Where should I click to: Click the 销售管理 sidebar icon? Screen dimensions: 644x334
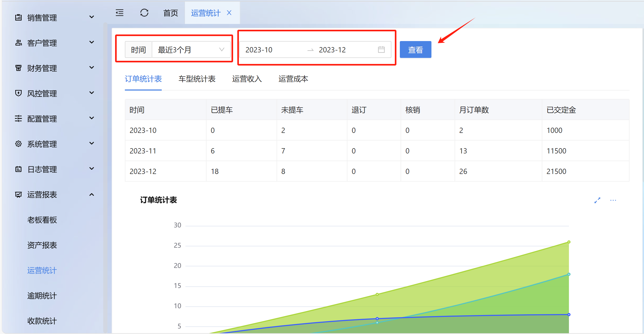point(18,17)
